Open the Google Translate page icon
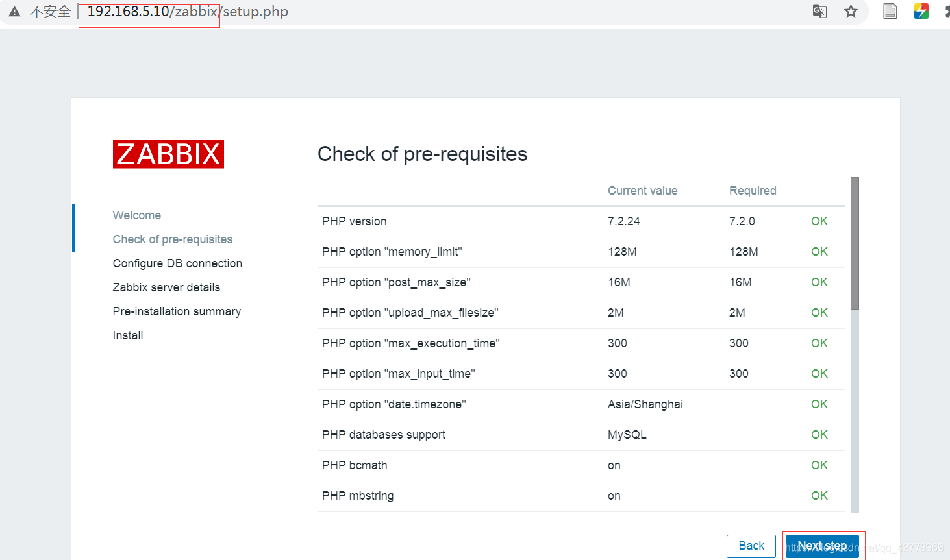The image size is (950, 560). coord(819,11)
